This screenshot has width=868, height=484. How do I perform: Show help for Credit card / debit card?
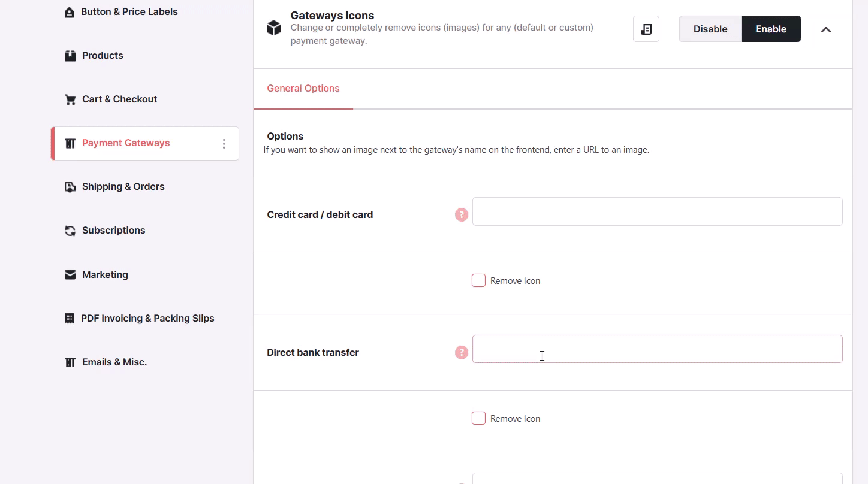(462, 214)
